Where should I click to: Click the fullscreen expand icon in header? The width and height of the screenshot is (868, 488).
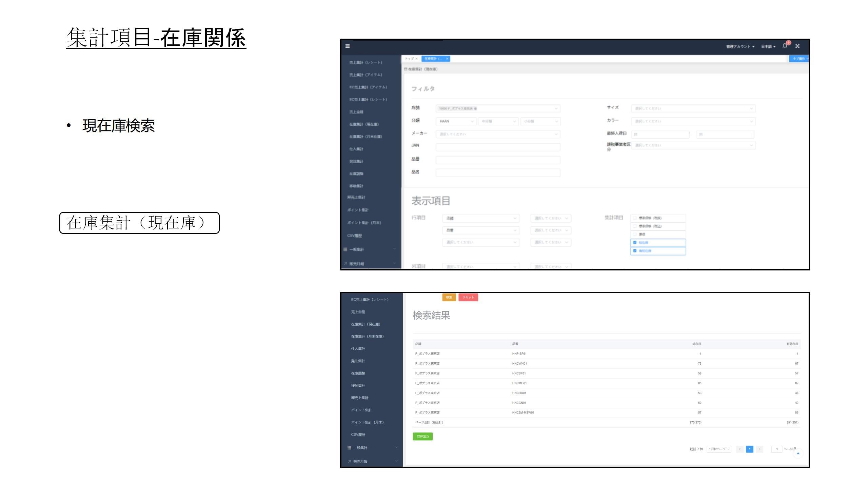(x=797, y=46)
